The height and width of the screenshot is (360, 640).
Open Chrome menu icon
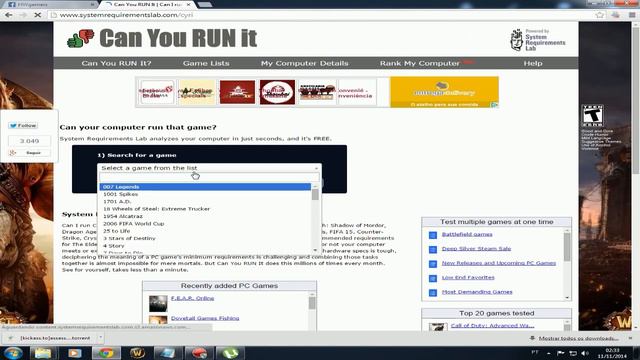pos(631,15)
